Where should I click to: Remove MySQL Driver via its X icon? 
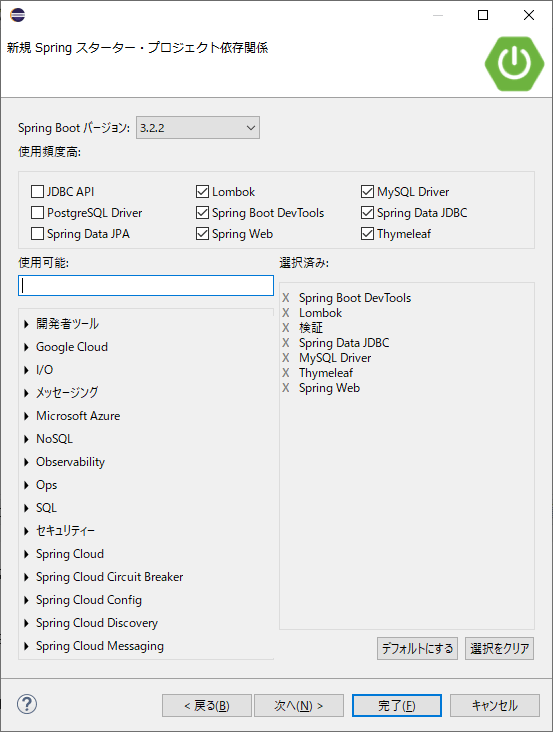pos(286,358)
